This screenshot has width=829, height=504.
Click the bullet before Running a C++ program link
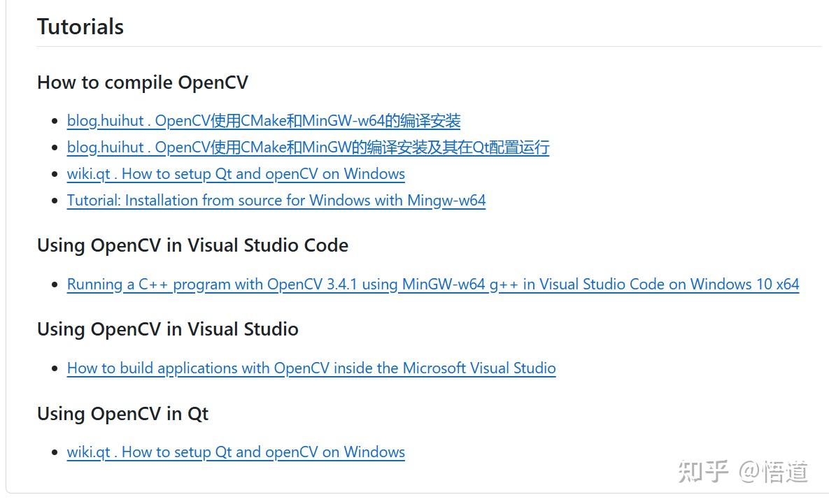tap(55, 285)
